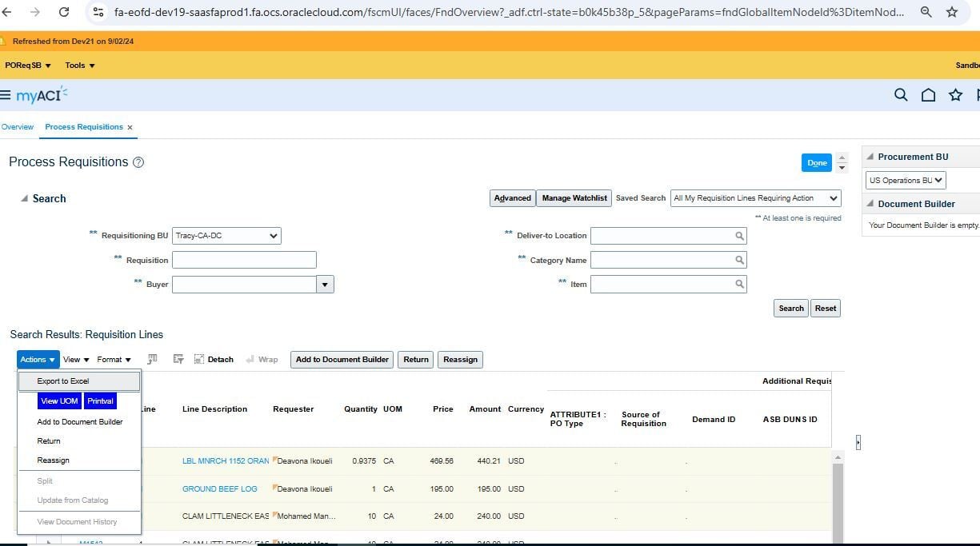Click the help icon next to Process Requisitions

tap(139, 161)
